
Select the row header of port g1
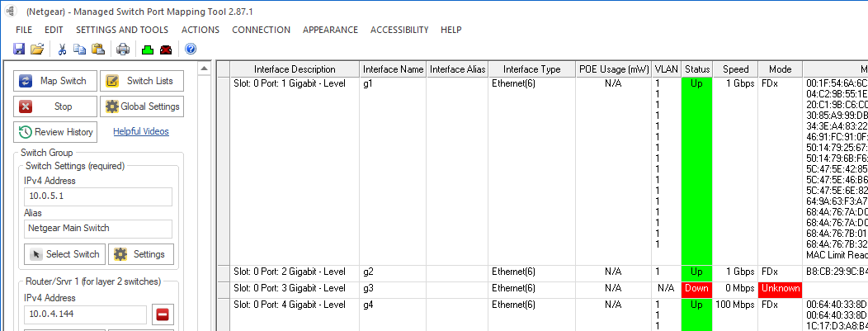click(x=224, y=171)
